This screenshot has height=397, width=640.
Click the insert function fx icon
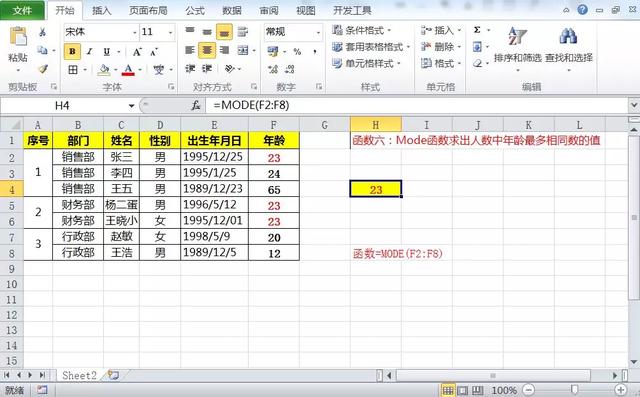[x=196, y=106]
